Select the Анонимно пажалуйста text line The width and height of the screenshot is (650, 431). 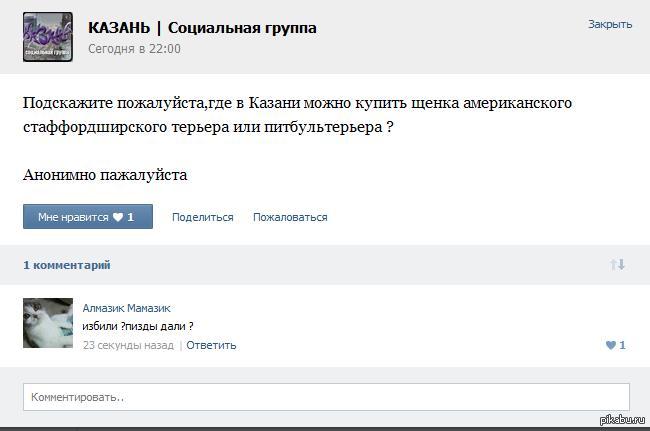point(105,175)
